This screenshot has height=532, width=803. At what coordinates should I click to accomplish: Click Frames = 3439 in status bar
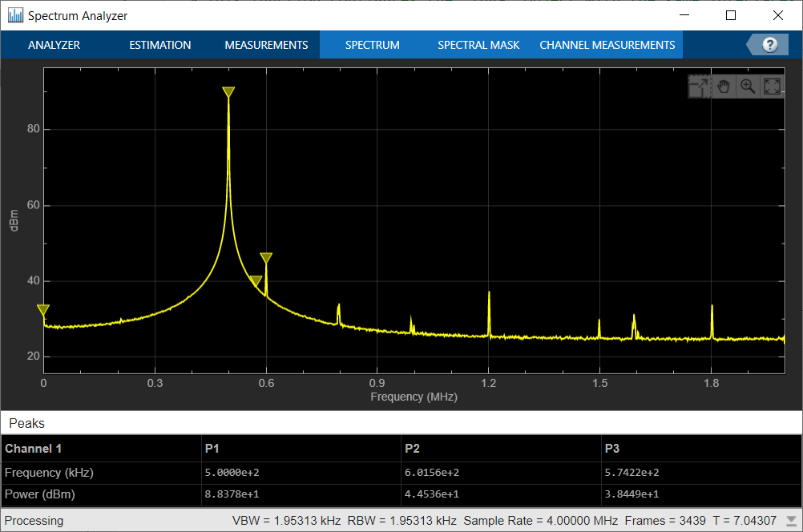[x=665, y=521]
